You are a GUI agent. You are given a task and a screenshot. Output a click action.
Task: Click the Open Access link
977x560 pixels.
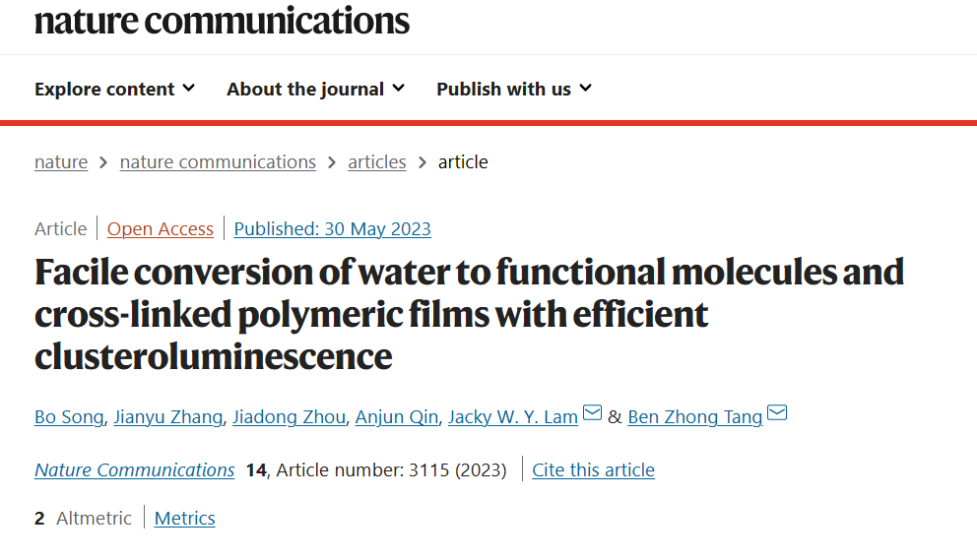coord(161,228)
